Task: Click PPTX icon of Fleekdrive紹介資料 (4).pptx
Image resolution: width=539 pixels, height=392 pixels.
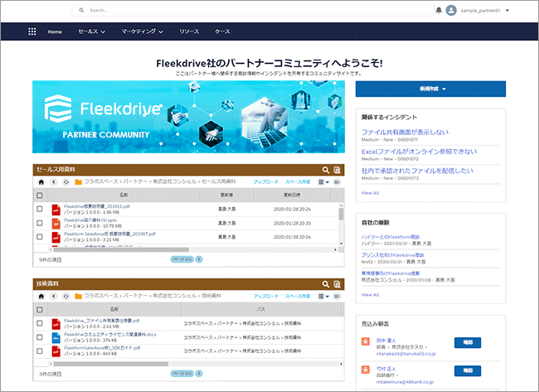Action: tap(56, 223)
